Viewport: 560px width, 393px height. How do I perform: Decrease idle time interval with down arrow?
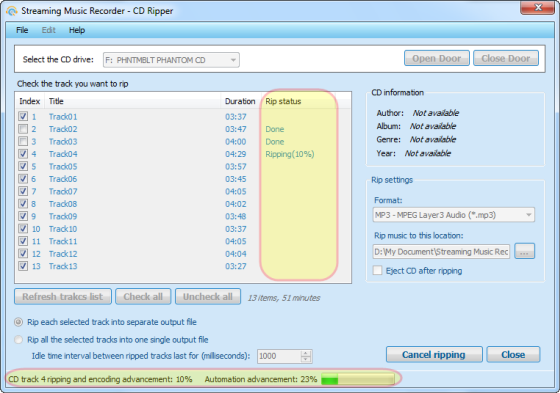(x=306, y=359)
